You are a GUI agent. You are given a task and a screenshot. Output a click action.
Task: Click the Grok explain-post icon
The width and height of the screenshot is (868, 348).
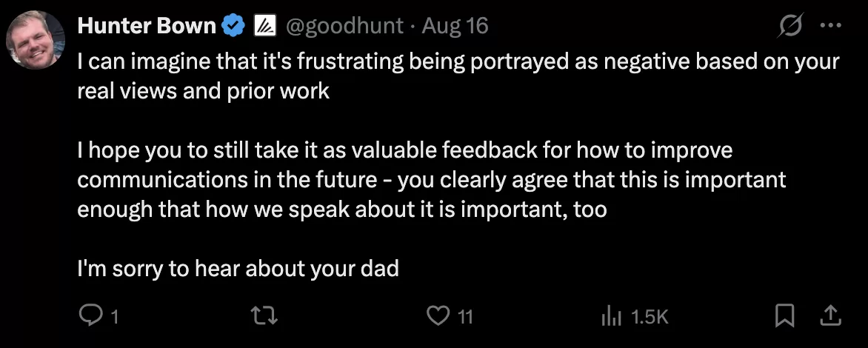[x=790, y=25]
